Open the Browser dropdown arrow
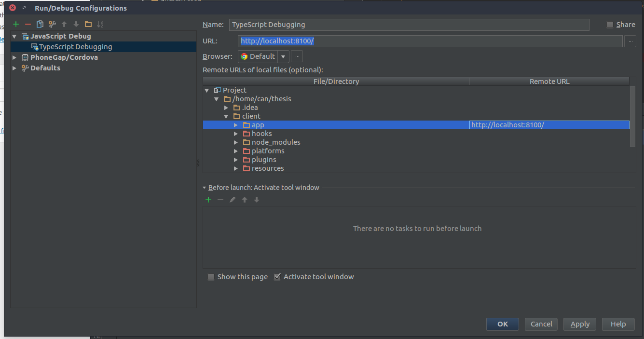 coord(283,56)
